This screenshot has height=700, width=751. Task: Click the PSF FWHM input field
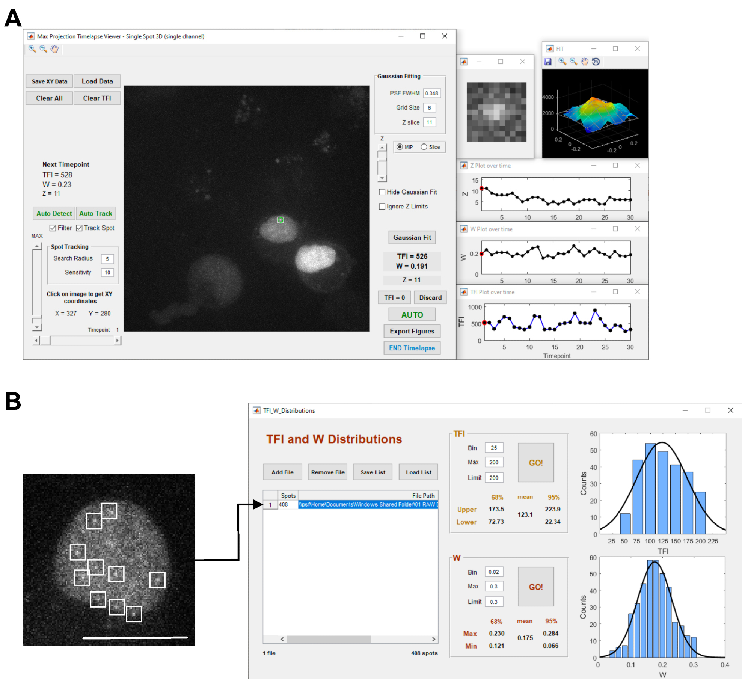(431, 93)
